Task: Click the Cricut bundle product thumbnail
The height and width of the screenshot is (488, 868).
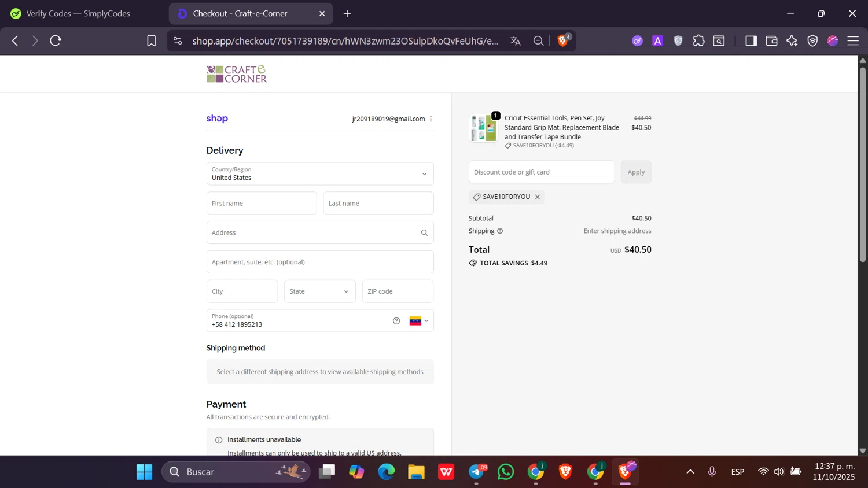Action: 484,128
